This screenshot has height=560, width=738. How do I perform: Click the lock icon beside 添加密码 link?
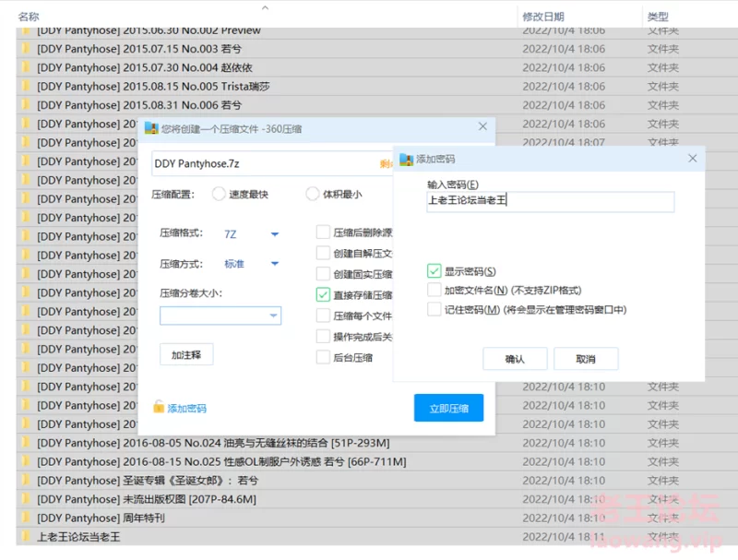pos(159,407)
